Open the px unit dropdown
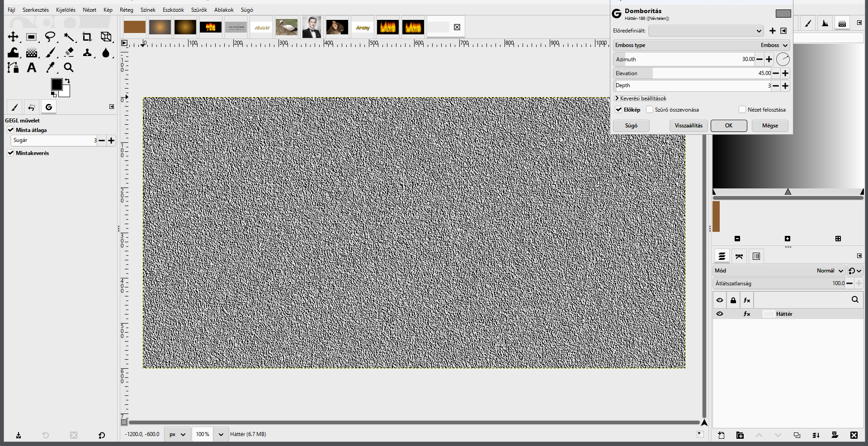868x446 pixels. point(177,434)
